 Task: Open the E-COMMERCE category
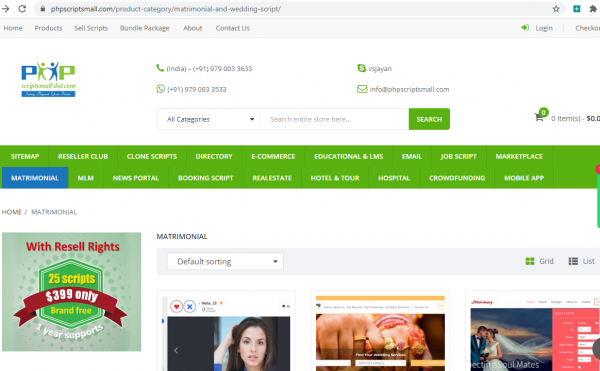point(273,156)
